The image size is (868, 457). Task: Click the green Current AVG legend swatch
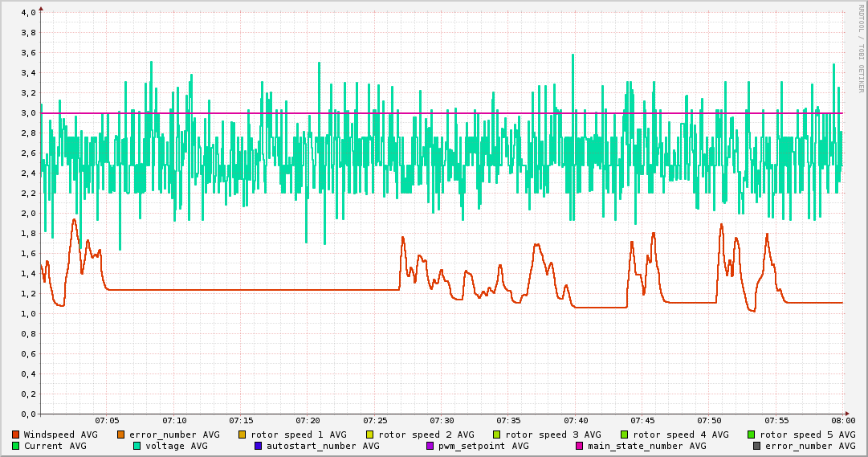tap(16, 446)
